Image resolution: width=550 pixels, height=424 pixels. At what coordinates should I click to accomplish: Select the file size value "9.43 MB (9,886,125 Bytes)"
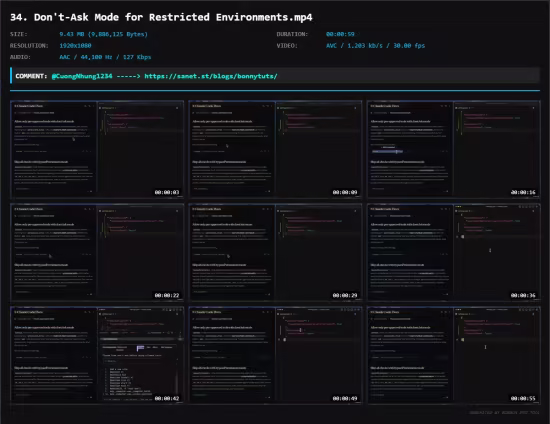point(103,34)
